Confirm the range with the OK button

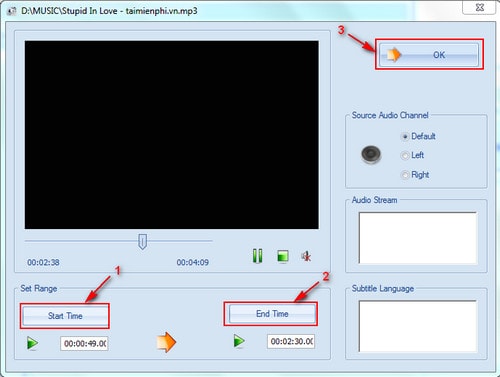pyautogui.click(x=429, y=55)
